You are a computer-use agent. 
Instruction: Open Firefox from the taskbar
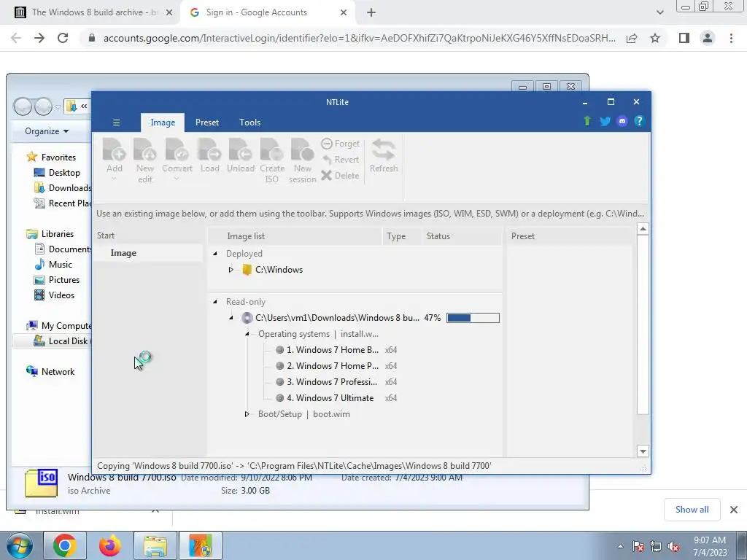(109, 545)
